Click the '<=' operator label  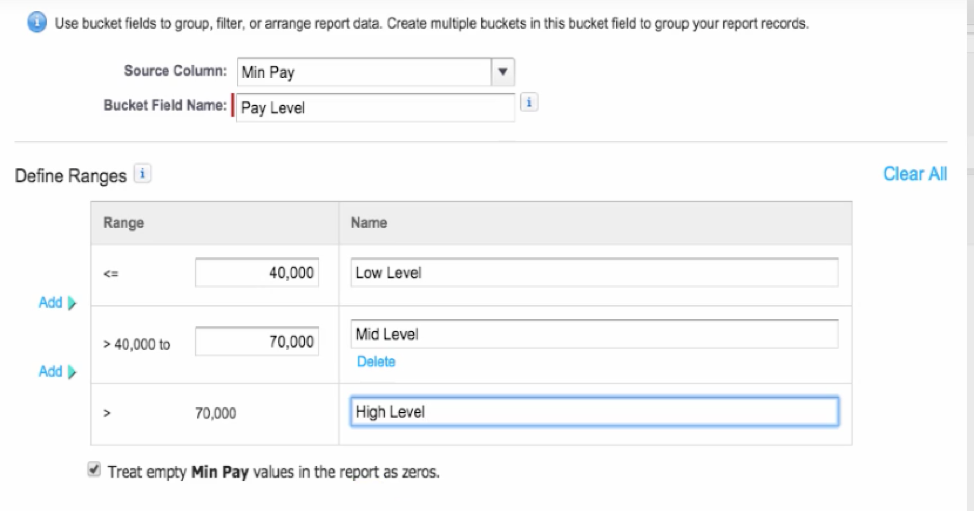coord(111,273)
